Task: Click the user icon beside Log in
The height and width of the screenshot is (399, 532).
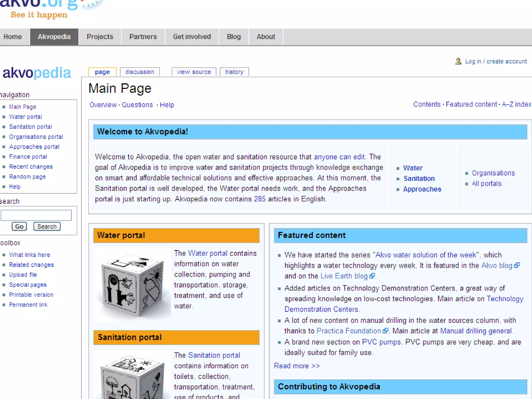Action: 458,61
